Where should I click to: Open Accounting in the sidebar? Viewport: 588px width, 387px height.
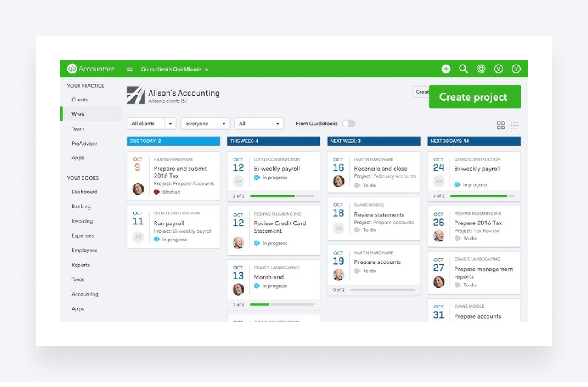tap(85, 294)
